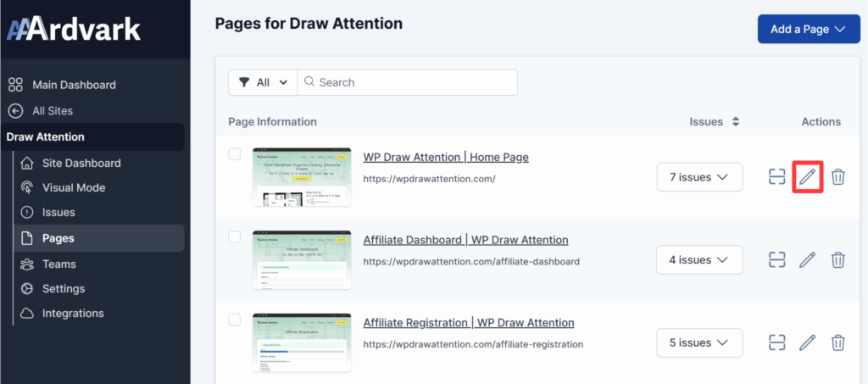Click into the Search pages field
Viewport: 868px width, 384px height.
tap(408, 82)
